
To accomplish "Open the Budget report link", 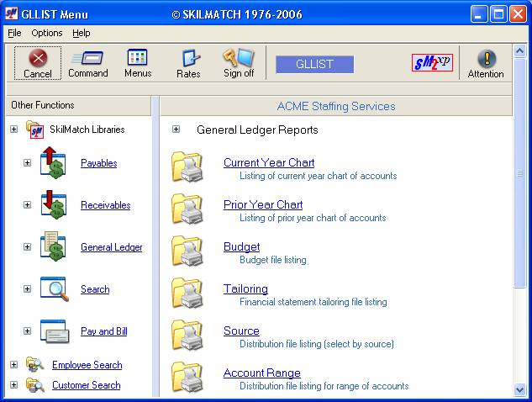I will (241, 247).
